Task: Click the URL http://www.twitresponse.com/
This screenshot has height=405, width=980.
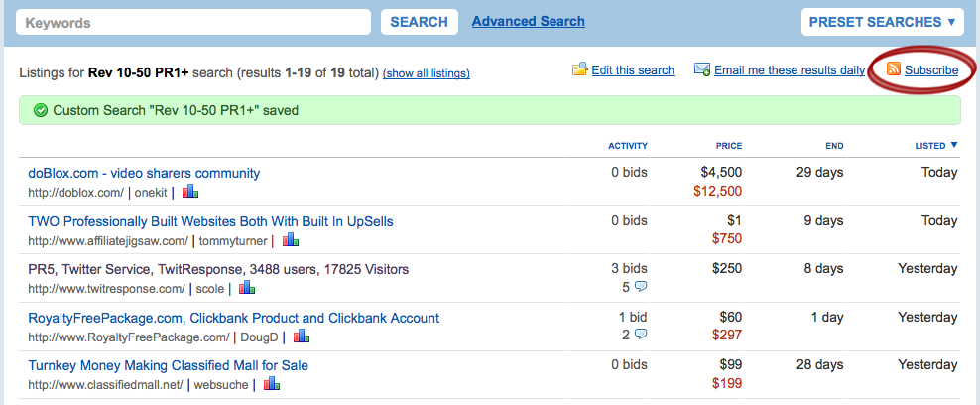Action: [x=106, y=289]
